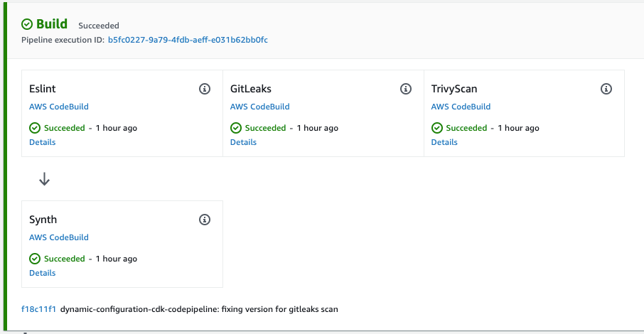Open pipeline execution ID b5fc0227 link
The height and width of the screenshot is (334, 644).
(188, 40)
